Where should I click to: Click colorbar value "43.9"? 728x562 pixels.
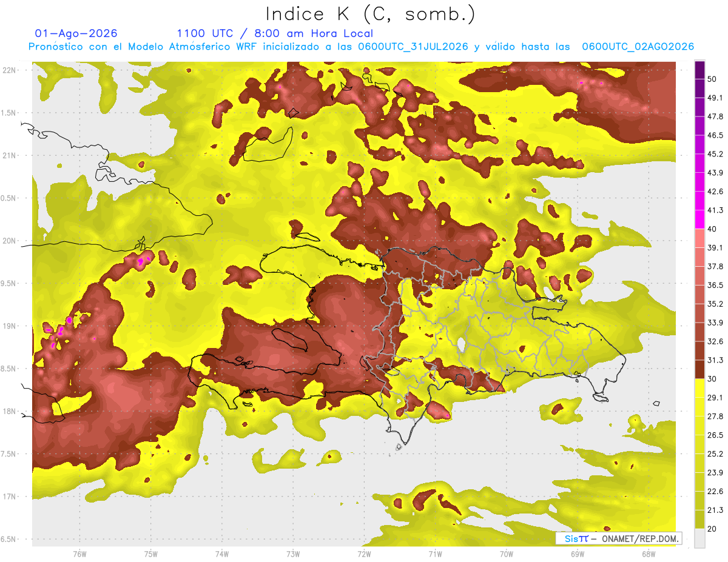715,173
